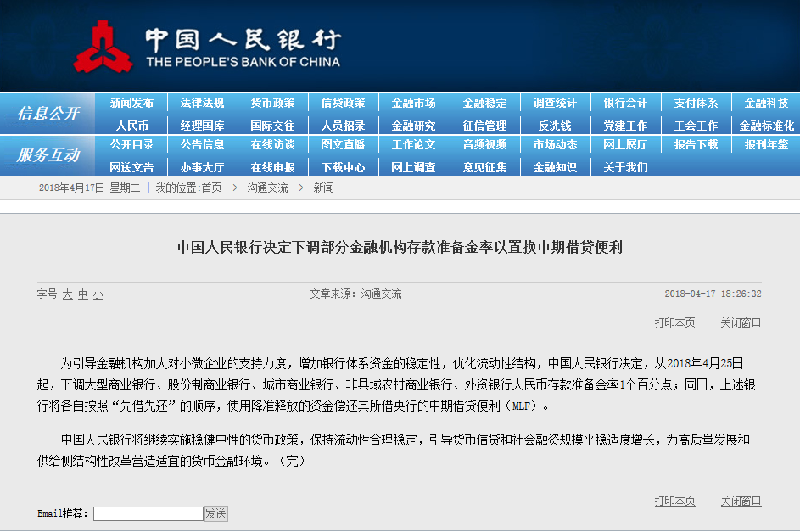Select 金融研究 navigation item
This screenshot has height=532, width=800.
413,126
